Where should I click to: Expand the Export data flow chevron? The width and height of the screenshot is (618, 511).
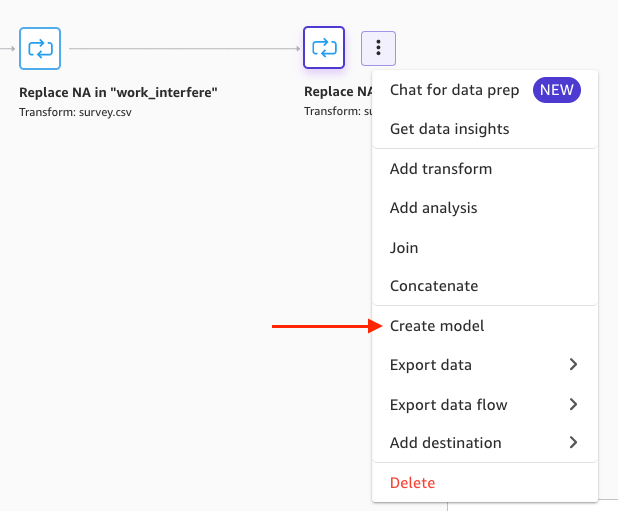click(x=573, y=405)
